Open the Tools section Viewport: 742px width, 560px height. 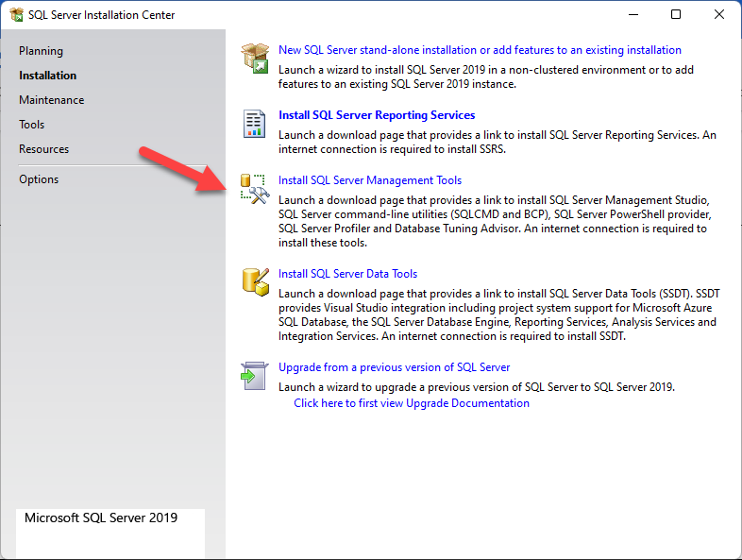click(x=32, y=125)
